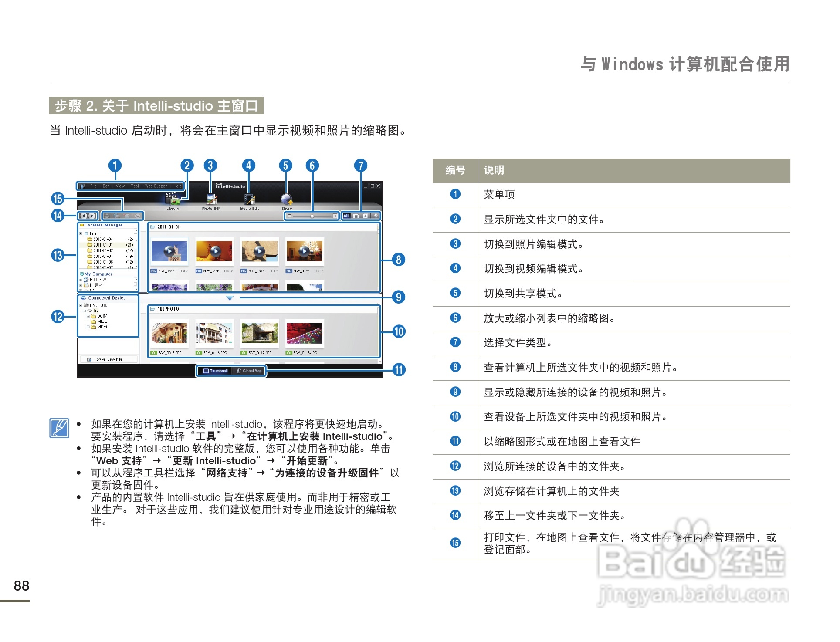Open the Share mode globe icon

pyautogui.click(x=287, y=199)
